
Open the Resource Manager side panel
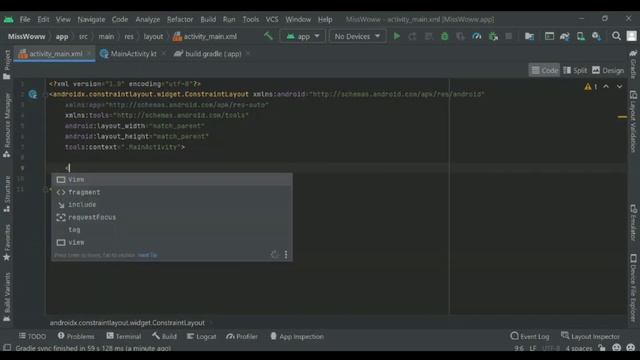[7, 125]
